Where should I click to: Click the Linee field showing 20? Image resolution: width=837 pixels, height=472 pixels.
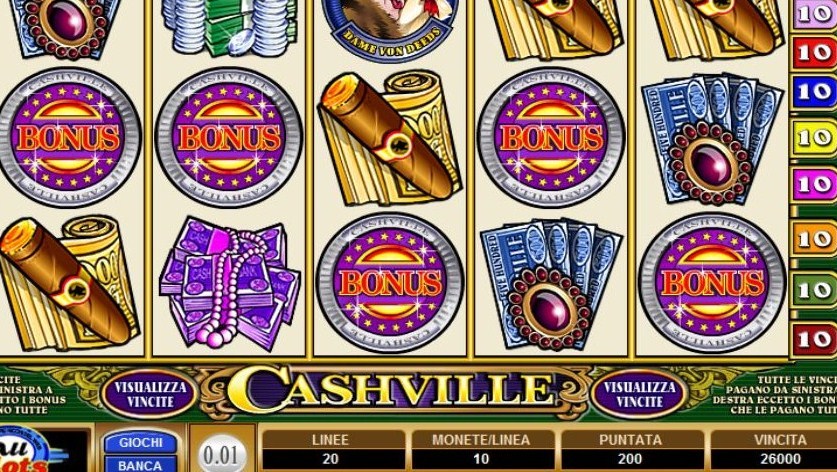tap(330, 450)
